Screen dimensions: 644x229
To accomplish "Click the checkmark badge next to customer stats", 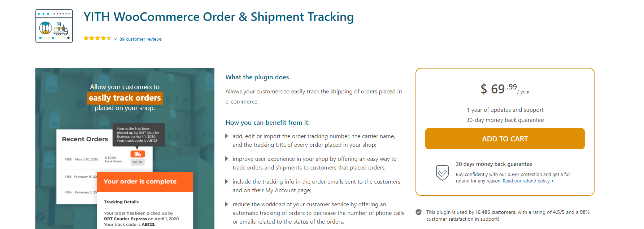I will pos(419,213).
